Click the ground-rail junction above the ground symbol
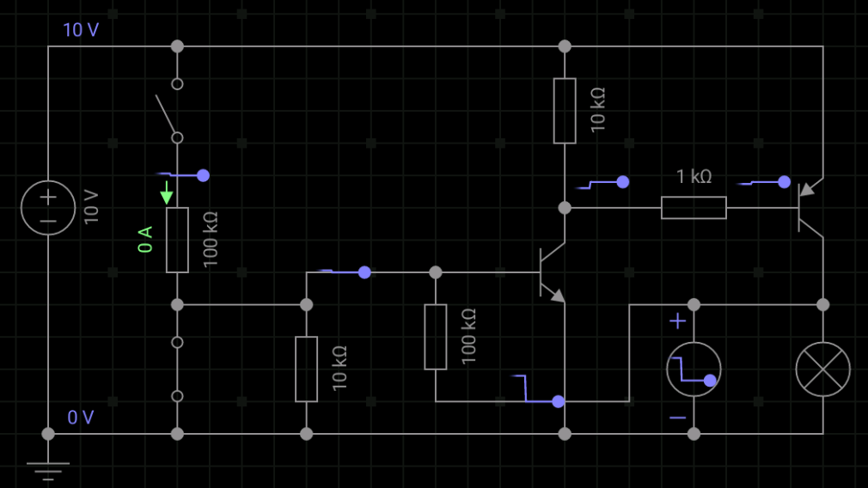Viewport: 868px width, 488px height. click(48, 434)
